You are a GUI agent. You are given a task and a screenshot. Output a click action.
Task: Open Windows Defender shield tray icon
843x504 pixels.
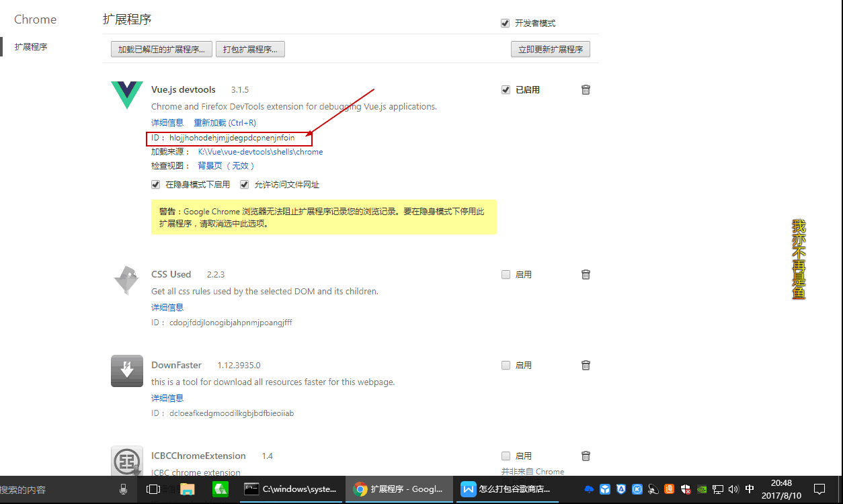[685, 489]
